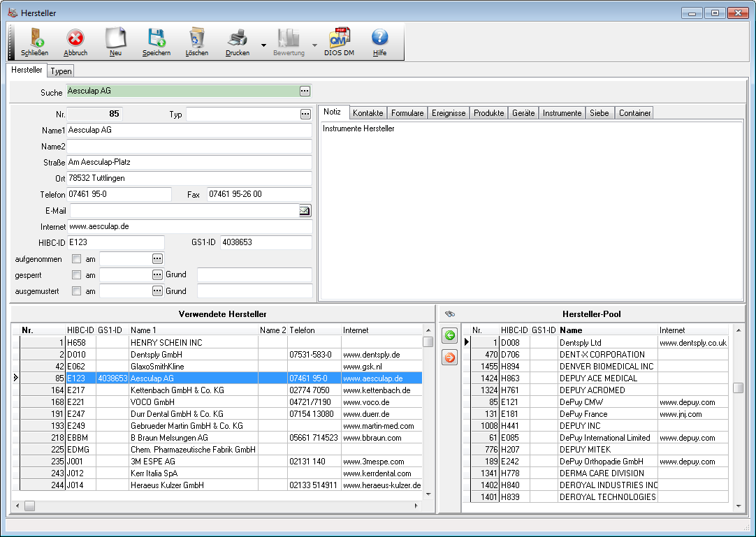Open the Formulare tab
This screenshot has width=756, height=537.
click(x=407, y=113)
